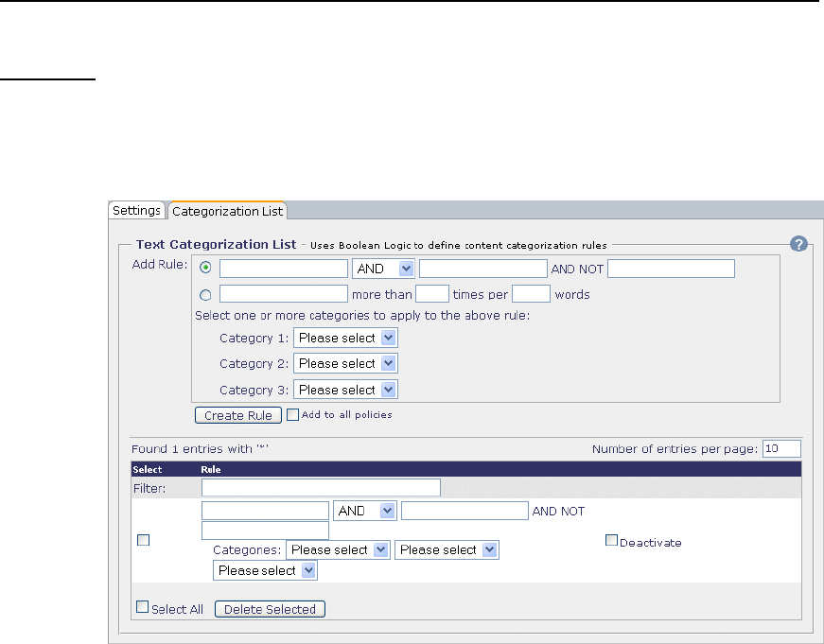Select the Boolean rule radio button
Screen dimensions: 824x644
(205, 268)
